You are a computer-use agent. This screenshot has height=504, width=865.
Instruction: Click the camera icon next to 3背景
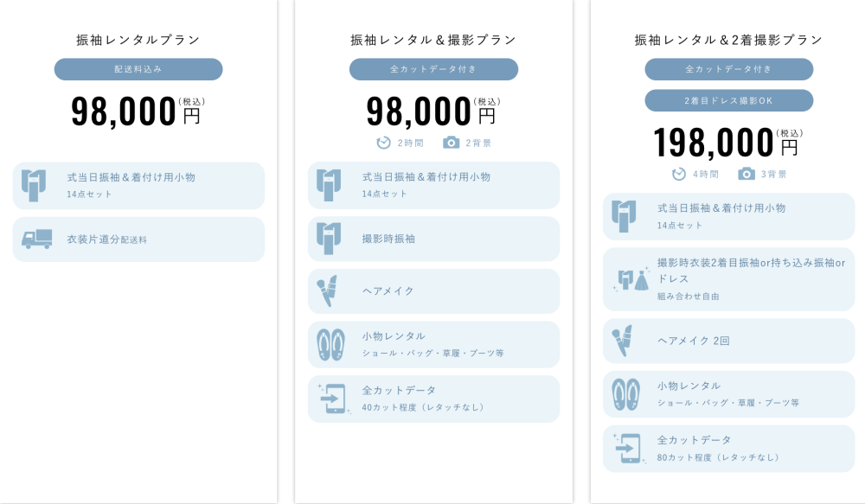click(x=746, y=174)
